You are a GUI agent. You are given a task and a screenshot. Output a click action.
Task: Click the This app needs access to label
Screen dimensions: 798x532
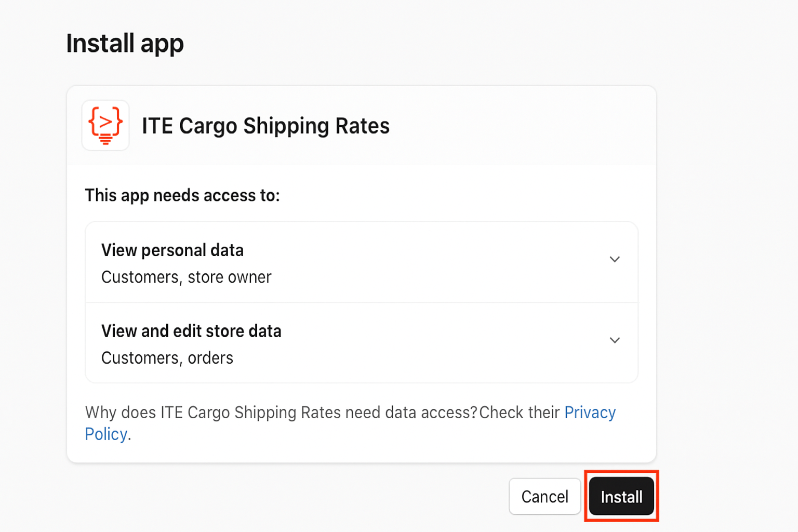(x=182, y=195)
